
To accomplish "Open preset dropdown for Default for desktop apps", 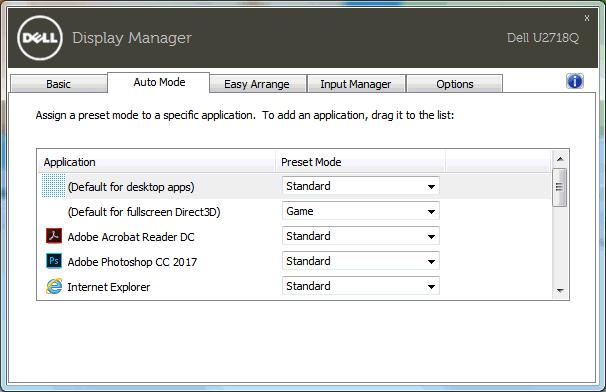I will point(361,186).
